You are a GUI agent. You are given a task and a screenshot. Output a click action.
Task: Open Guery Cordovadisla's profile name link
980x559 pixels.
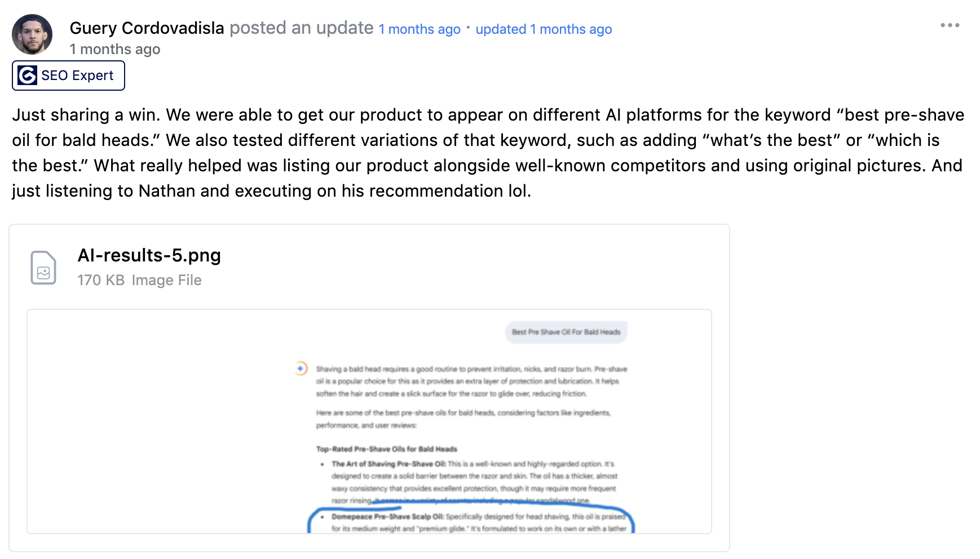click(x=147, y=28)
